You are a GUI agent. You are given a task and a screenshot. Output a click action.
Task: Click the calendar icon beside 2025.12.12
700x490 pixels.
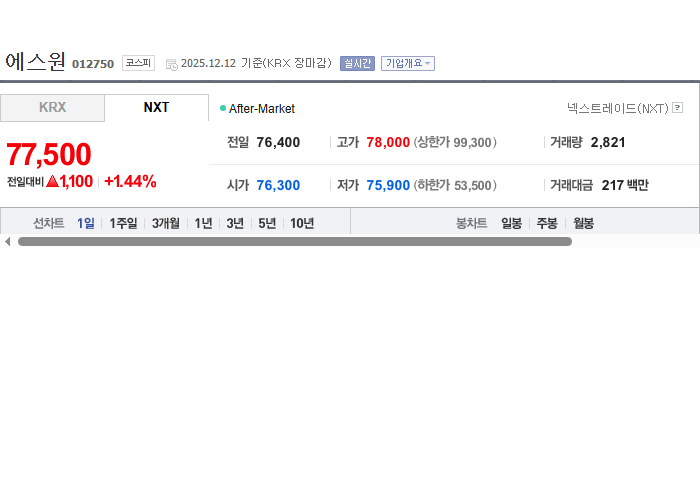point(171,64)
